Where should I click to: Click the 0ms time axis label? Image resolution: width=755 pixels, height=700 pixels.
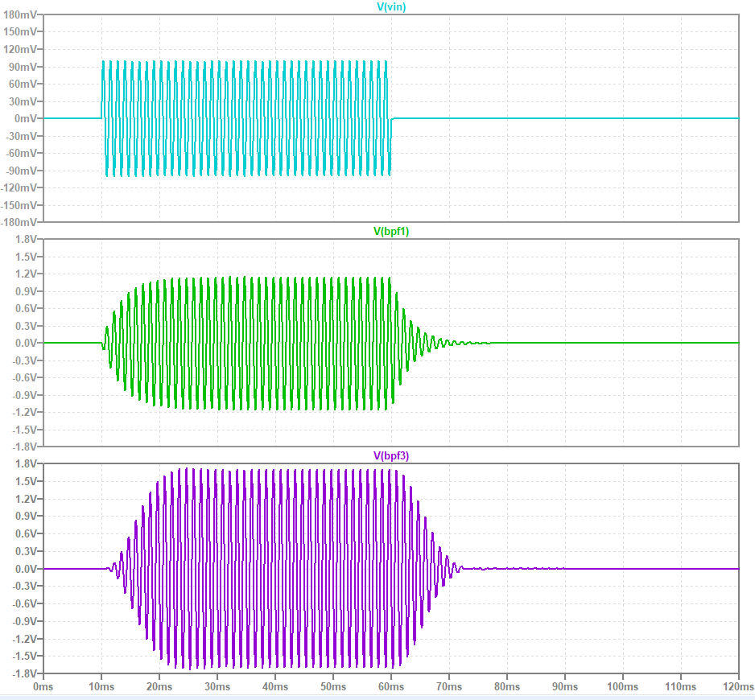click(43, 687)
